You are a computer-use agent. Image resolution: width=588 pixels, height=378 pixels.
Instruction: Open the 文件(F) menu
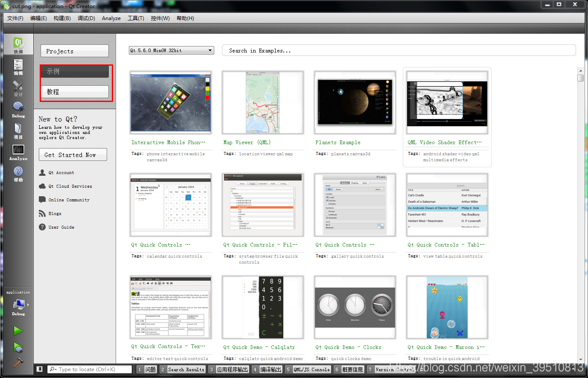(15, 18)
